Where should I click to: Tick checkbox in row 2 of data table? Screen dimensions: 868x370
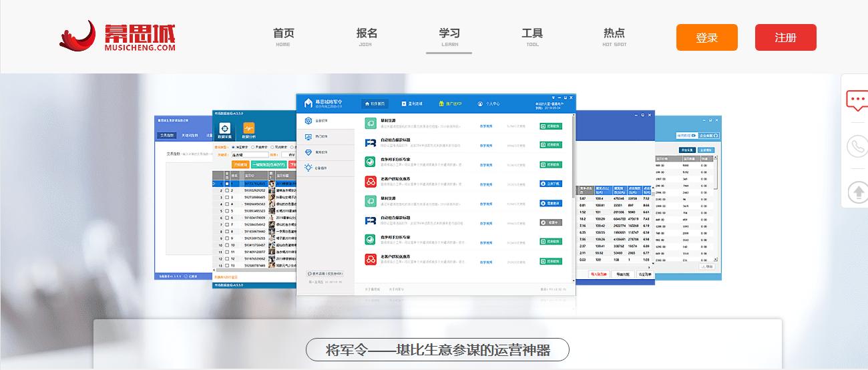tap(227, 190)
